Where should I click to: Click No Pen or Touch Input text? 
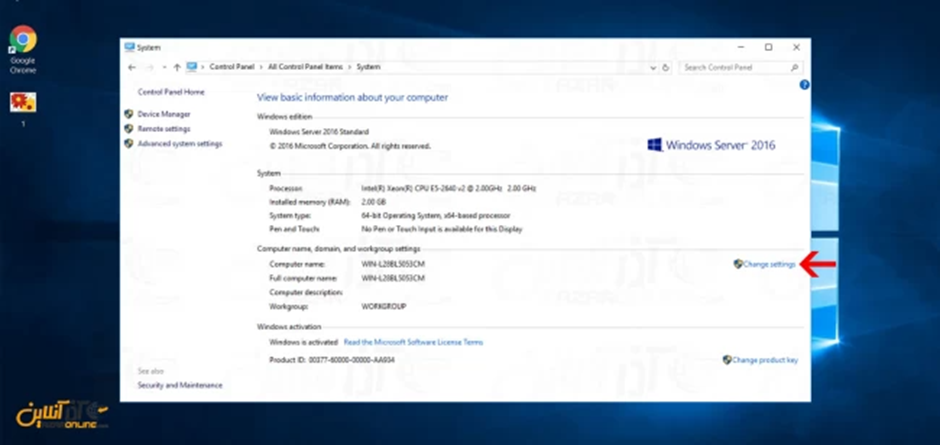[442, 229]
